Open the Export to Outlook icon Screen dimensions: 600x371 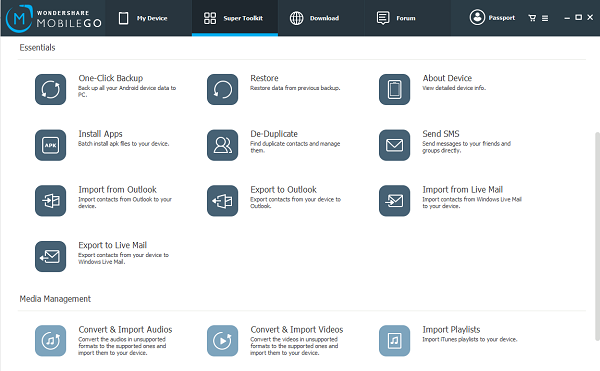tap(222, 201)
